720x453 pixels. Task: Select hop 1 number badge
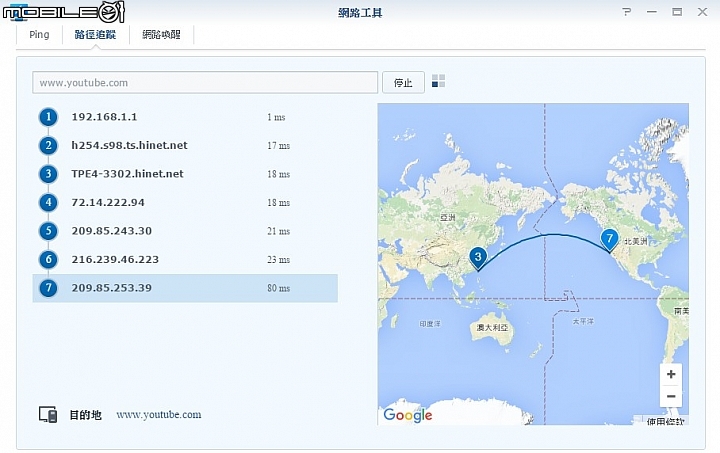[48, 117]
